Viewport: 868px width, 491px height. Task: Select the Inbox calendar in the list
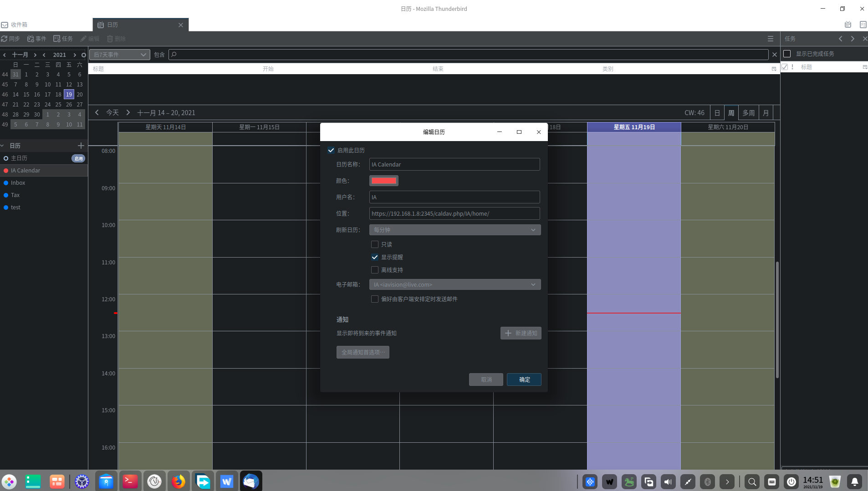[44, 183]
